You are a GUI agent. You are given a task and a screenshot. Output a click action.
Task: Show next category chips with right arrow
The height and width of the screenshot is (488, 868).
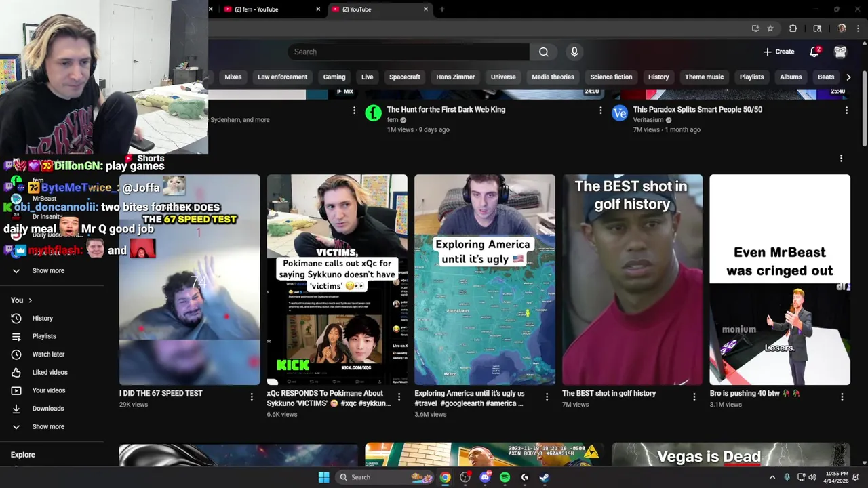(x=848, y=77)
